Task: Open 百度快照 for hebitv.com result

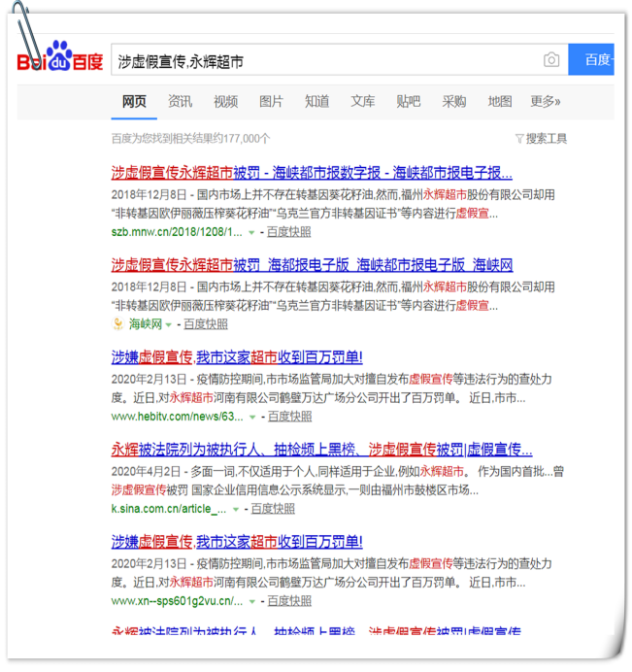Action: coord(289,417)
